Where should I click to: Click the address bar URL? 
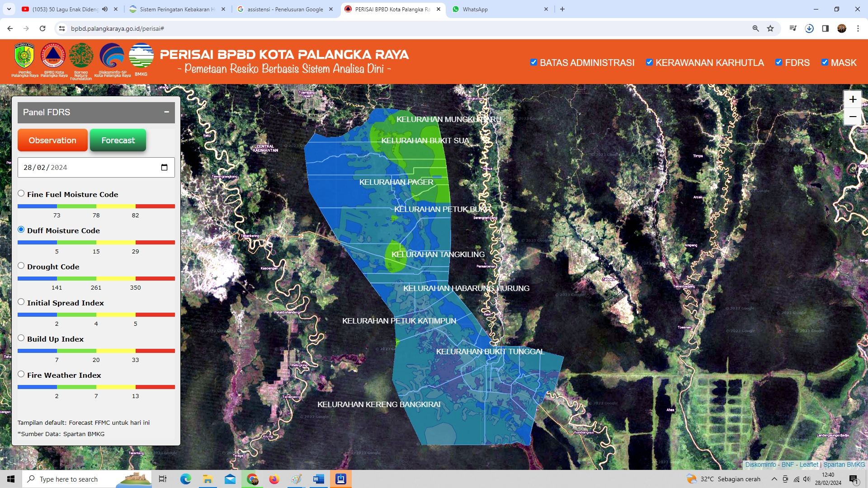118,28
